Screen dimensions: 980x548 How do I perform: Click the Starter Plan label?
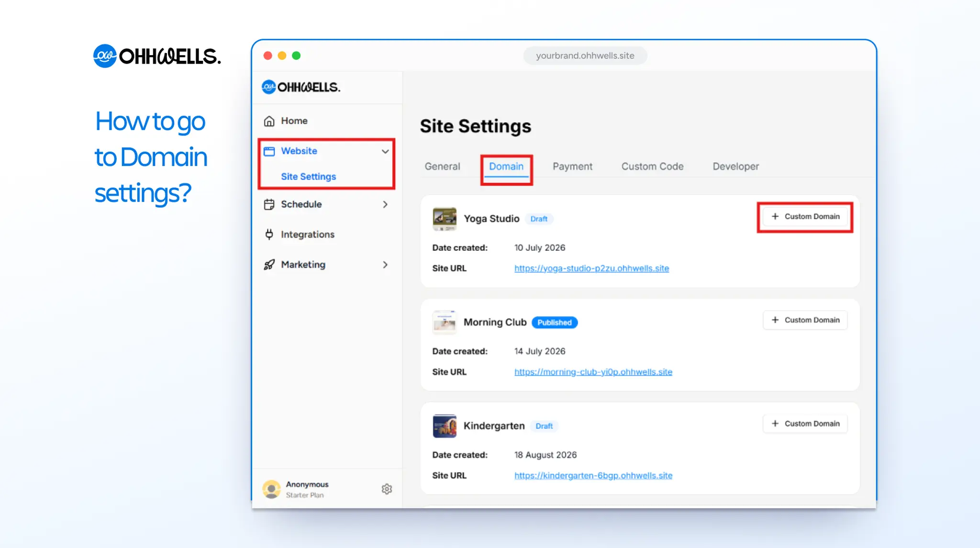[x=305, y=495]
